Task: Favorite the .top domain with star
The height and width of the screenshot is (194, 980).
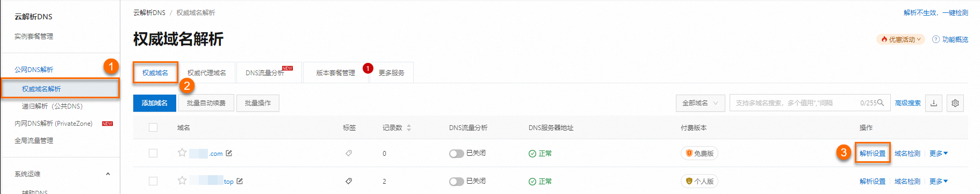Action: pos(182,181)
